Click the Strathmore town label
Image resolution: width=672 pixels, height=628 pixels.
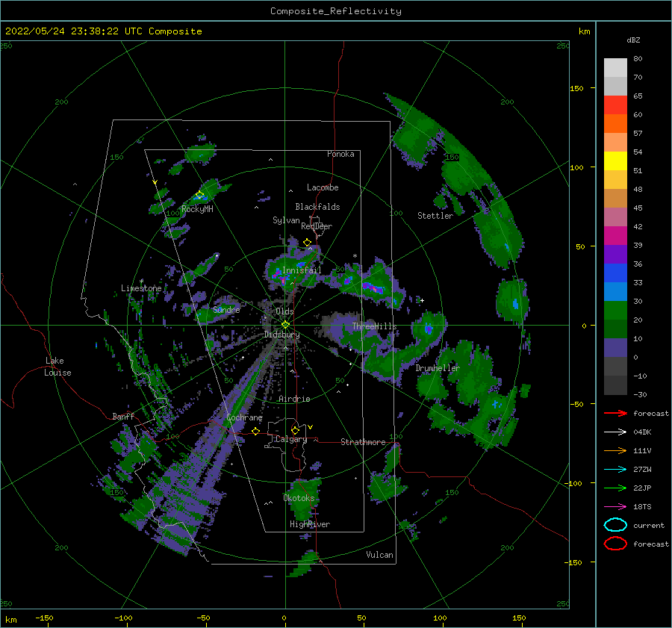pyautogui.click(x=363, y=442)
